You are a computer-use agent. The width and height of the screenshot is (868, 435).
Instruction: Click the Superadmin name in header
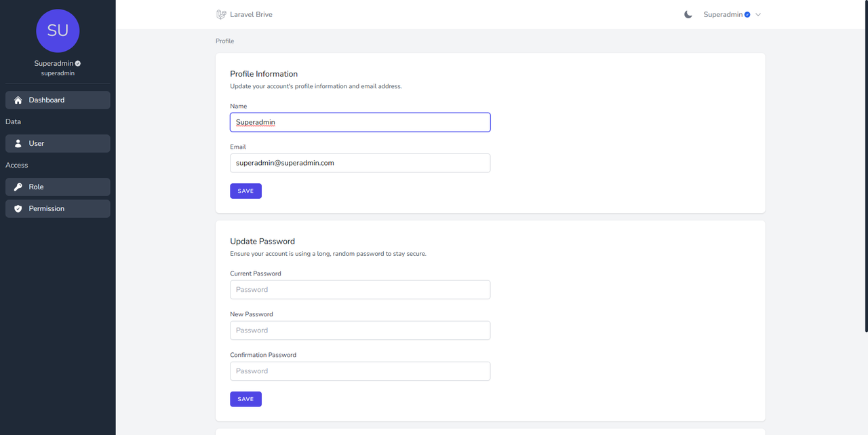pos(723,14)
